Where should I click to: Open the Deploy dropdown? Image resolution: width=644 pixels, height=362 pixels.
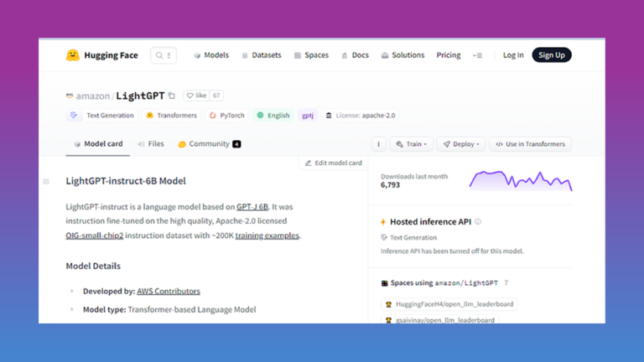(x=461, y=144)
